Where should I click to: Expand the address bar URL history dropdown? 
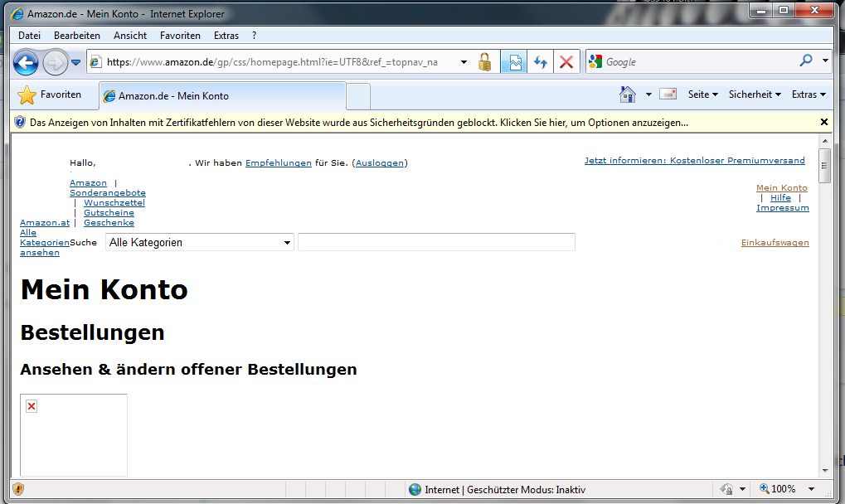pyautogui.click(x=464, y=62)
